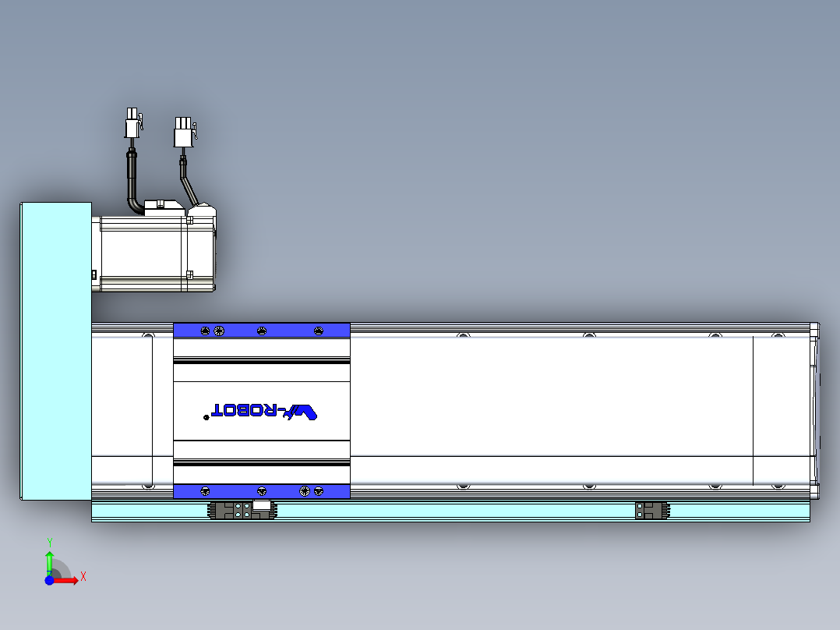Image resolution: width=840 pixels, height=630 pixels.
Task: Select the left limit sensor under carriage
Action: coord(242,510)
